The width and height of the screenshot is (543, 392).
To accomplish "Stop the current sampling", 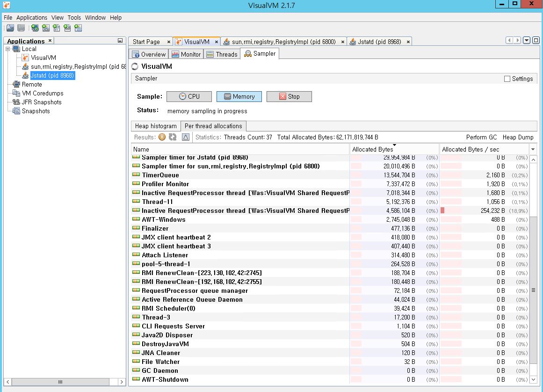I will point(289,97).
